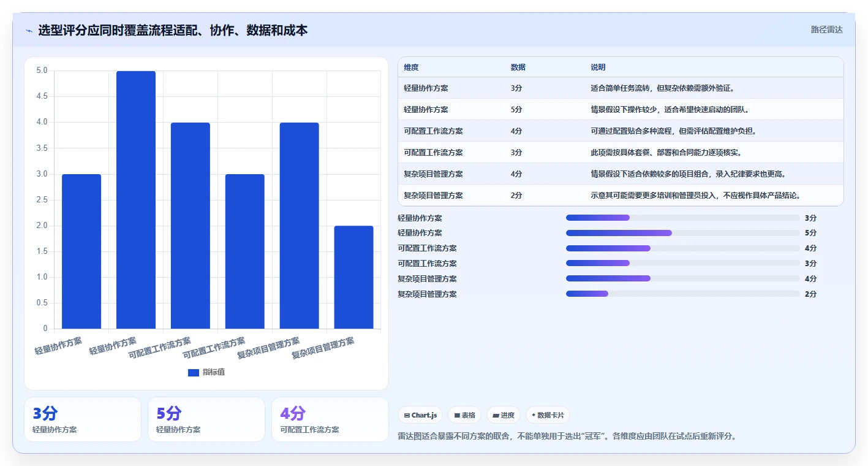
Task: Click the shortest chart bar at 2.0
Action: tap(353, 277)
